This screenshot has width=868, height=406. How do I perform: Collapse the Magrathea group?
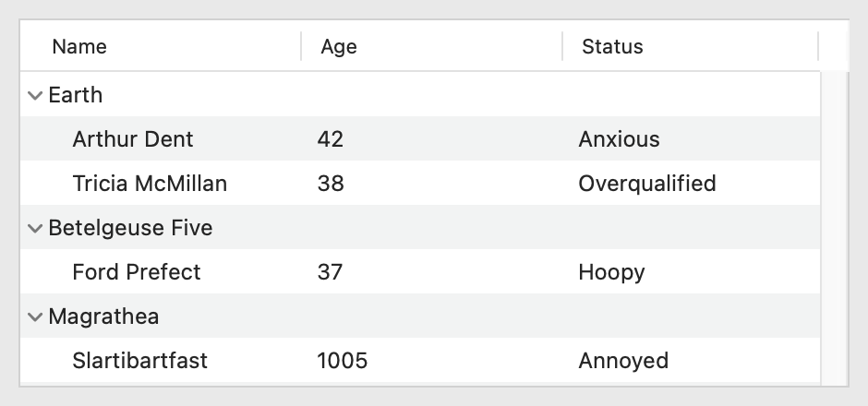click(36, 316)
